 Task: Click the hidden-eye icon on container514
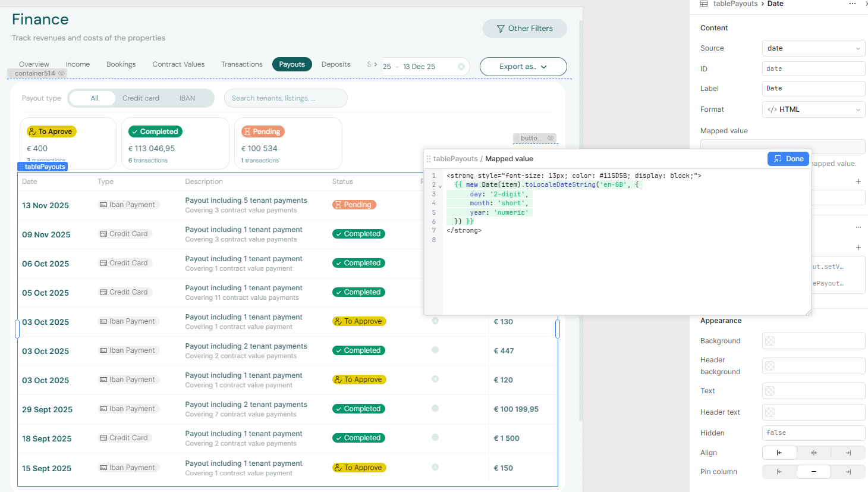tap(61, 74)
